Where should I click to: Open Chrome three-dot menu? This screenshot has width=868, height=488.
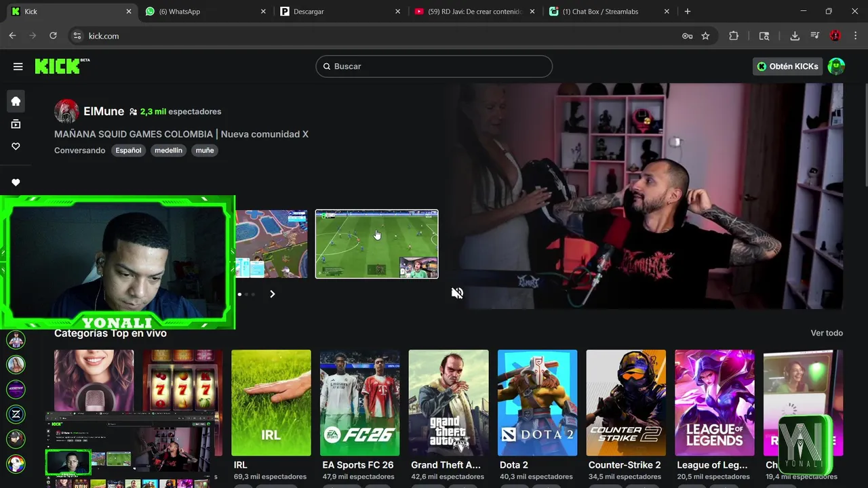(x=854, y=36)
